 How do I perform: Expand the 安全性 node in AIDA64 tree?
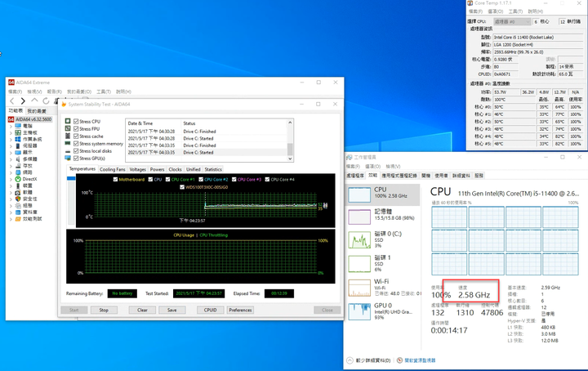[11, 199]
